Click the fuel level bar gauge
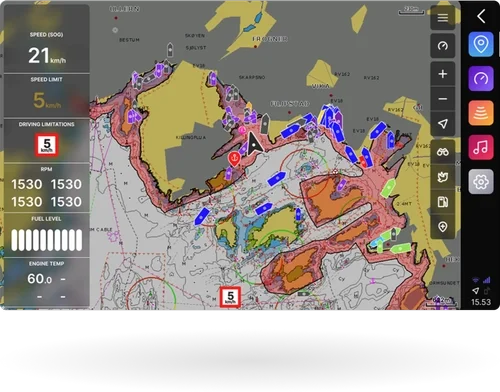This screenshot has width=500, height=392. 47,240
